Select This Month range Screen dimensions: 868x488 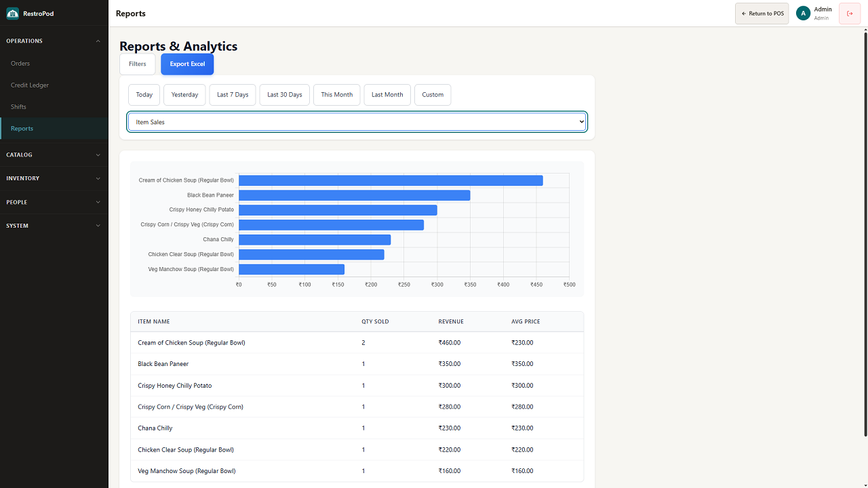337,95
